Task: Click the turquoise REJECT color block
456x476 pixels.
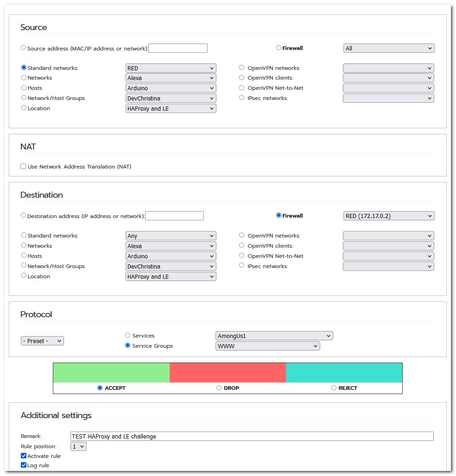Action: pos(344,372)
